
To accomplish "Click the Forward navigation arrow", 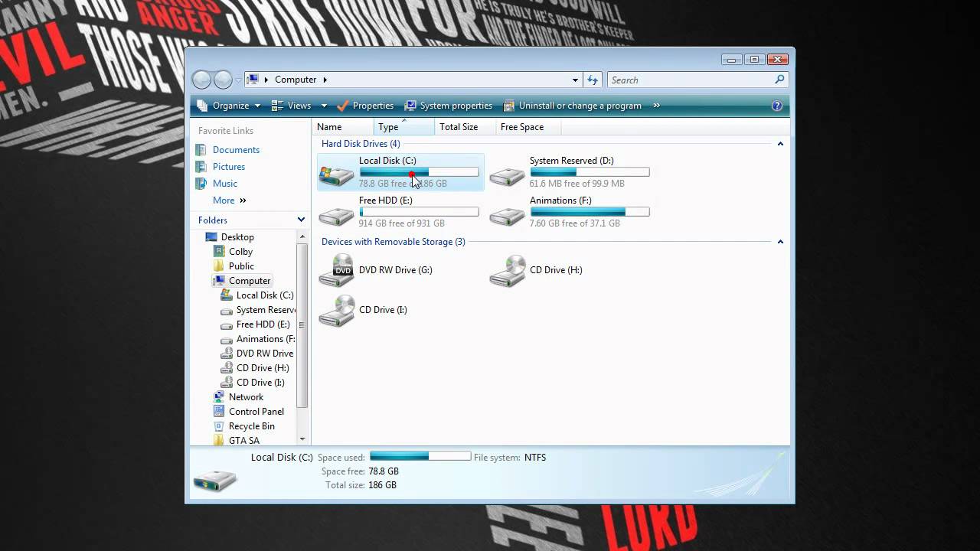I will click(x=223, y=80).
